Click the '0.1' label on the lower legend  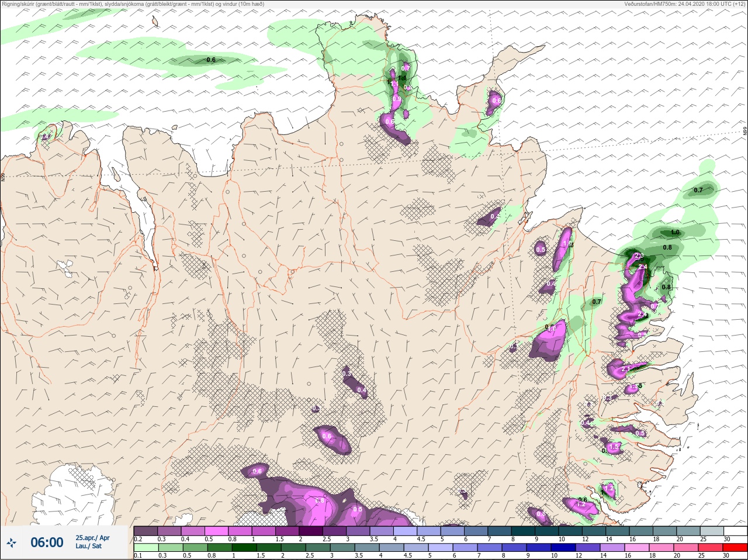tap(138, 556)
